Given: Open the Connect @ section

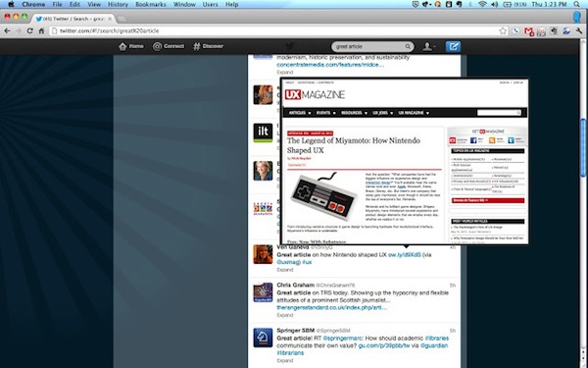Looking at the screenshot, I should [x=169, y=46].
